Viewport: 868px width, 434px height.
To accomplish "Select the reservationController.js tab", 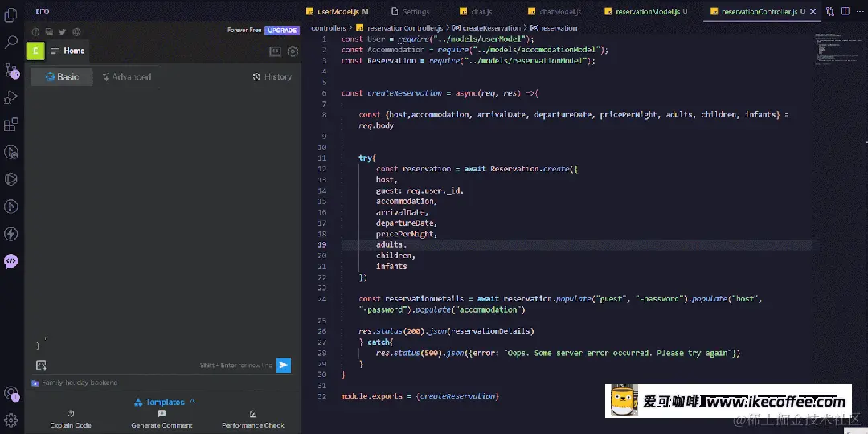I will [759, 11].
